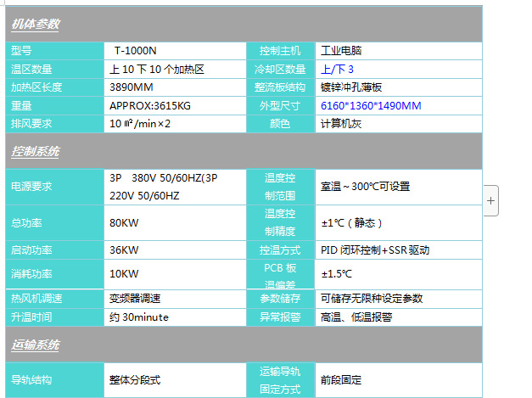Screen dimensions: 532x398
Task: Click the 约 30minute warm-up time cell
Action: tap(139, 317)
